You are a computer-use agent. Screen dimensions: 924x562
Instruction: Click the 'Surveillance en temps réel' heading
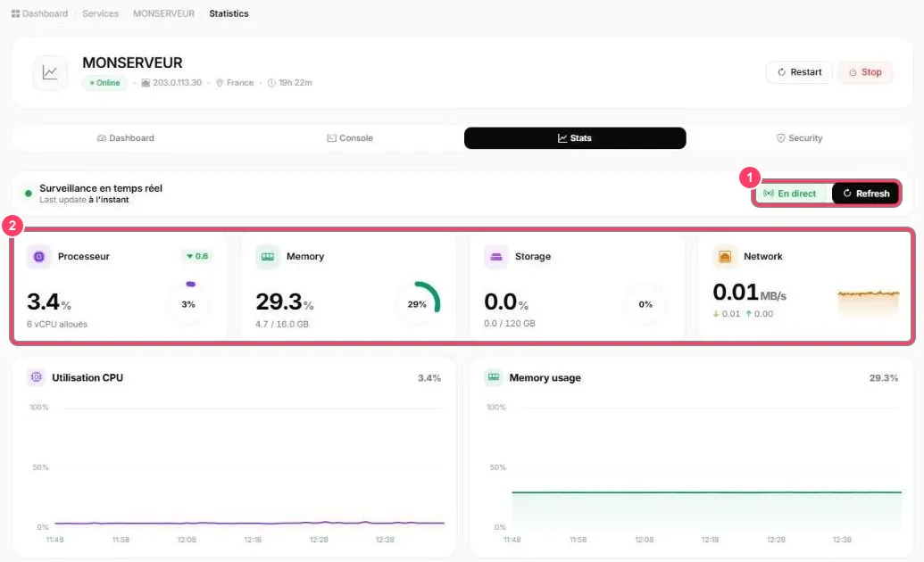click(101, 188)
